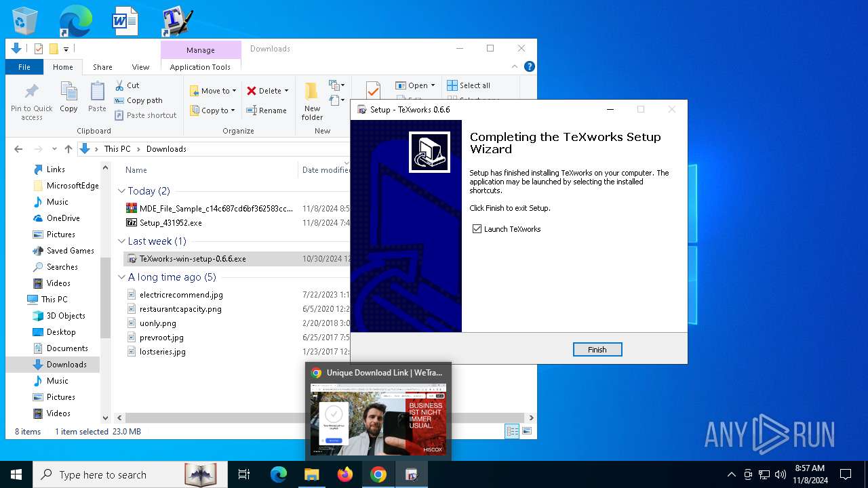Collapse Last week (1) group
Screen dimensions: 868x488
122,241
